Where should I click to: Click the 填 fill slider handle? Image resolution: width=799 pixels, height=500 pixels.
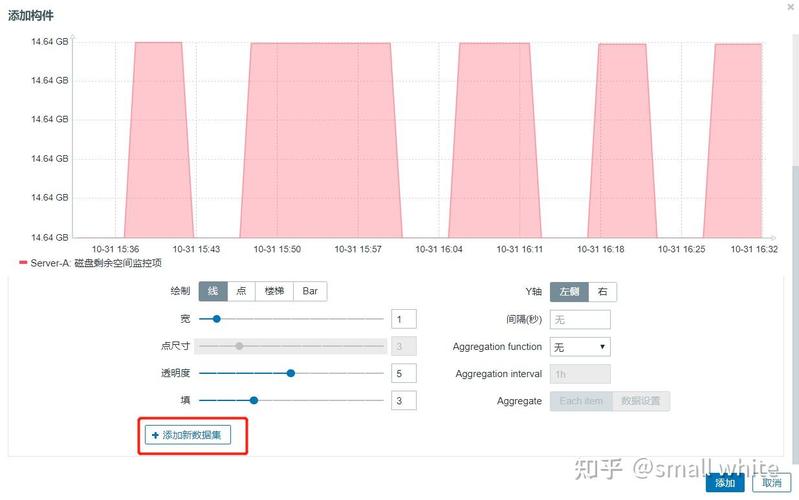254,401
